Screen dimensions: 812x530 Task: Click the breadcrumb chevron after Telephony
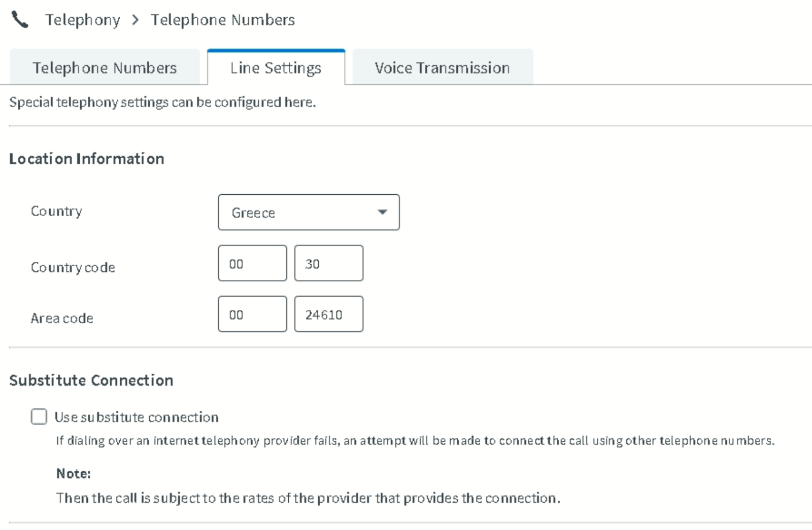tap(135, 20)
